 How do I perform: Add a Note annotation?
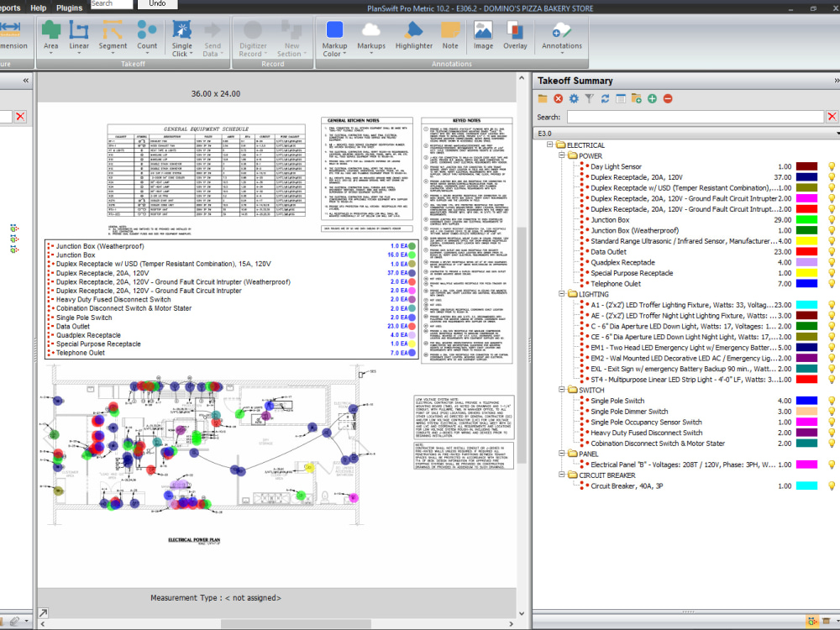point(450,36)
